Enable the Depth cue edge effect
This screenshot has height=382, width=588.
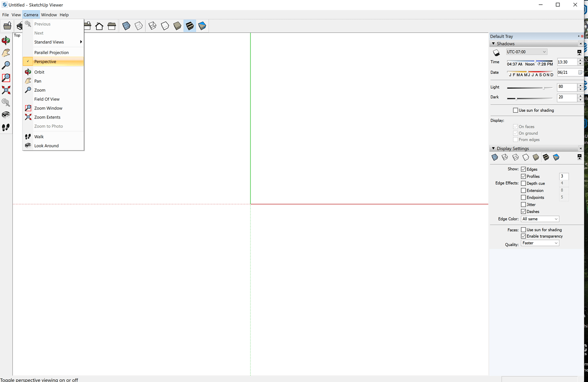pos(523,183)
